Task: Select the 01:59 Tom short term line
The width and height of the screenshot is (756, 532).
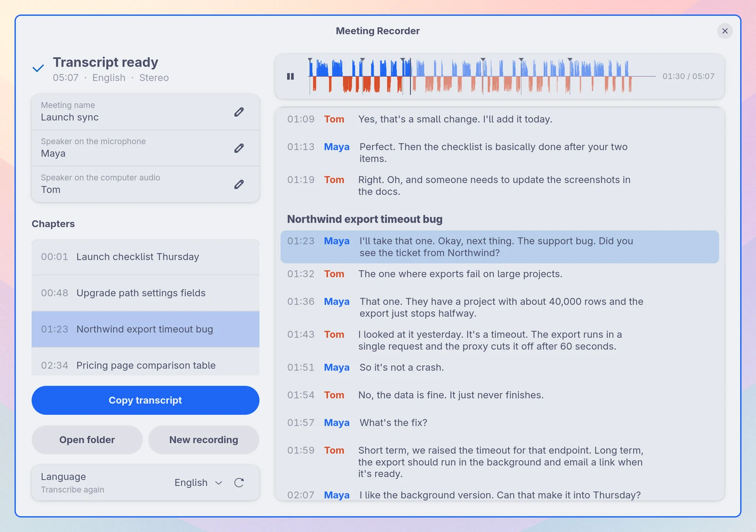Action: coord(499,462)
